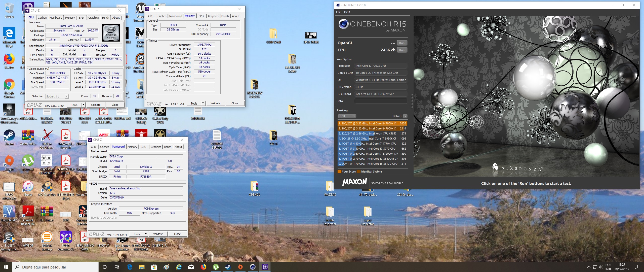Image resolution: width=644 pixels, height=272 pixels.
Task: Open notification center icon
Action: (636, 267)
